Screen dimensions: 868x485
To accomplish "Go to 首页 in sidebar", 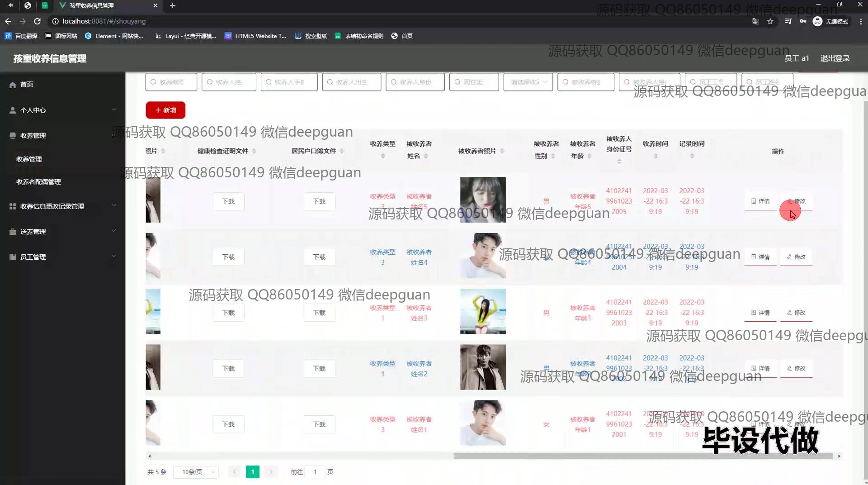I will [x=27, y=85].
